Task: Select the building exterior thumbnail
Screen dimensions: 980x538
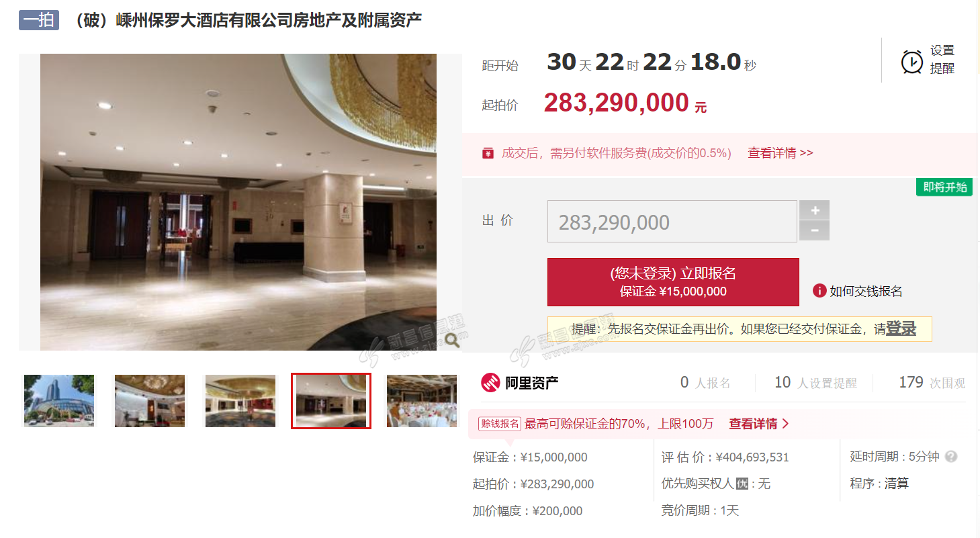Action: (x=59, y=401)
